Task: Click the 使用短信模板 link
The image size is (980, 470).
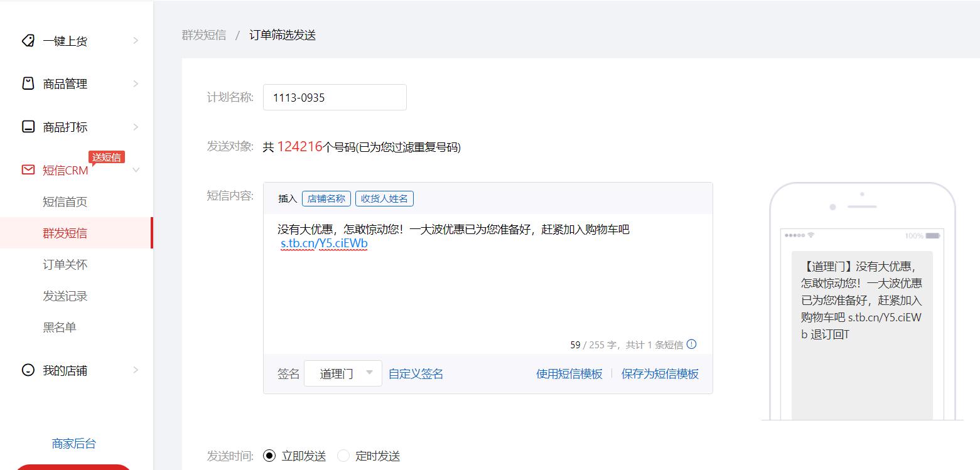Action: click(568, 373)
